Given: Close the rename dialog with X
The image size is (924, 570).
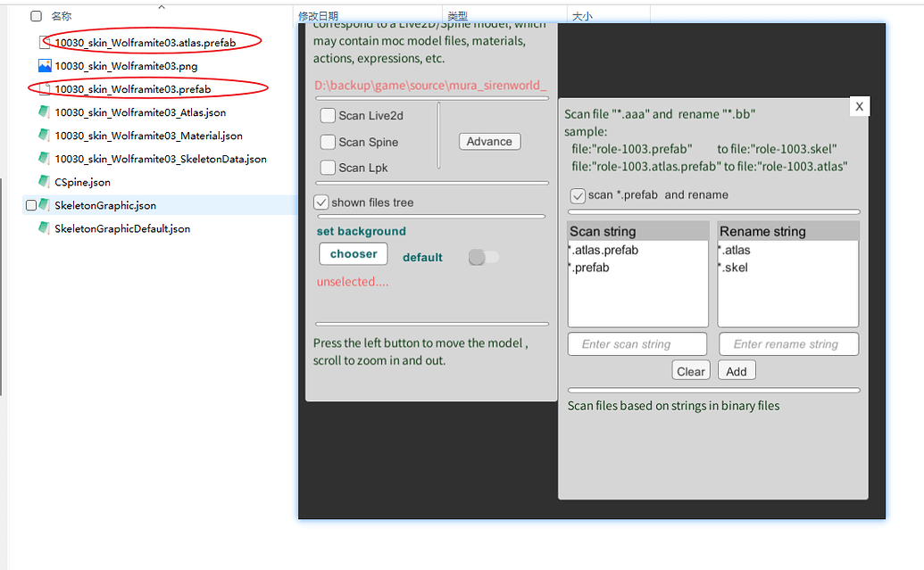Looking at the screenshot, I should [x=859, y=106].
